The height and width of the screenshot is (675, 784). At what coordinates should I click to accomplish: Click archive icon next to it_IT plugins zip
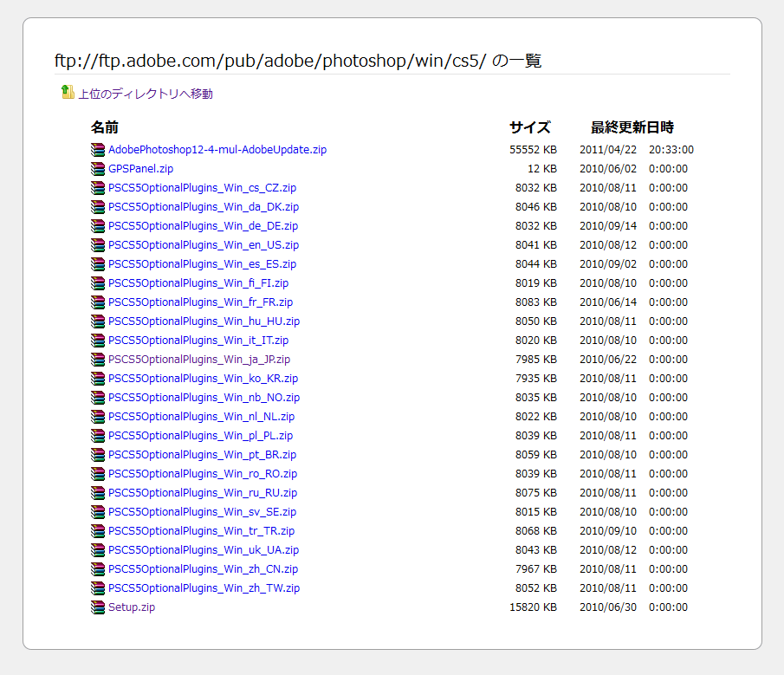(x=98, y=340)
